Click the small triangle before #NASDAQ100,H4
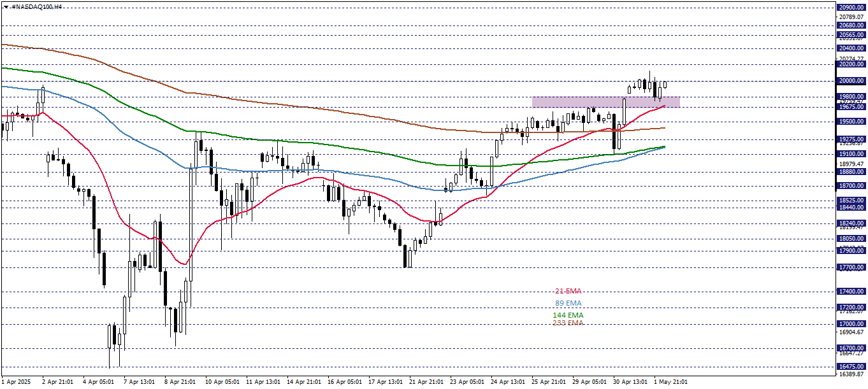 [x=5, y=6]
